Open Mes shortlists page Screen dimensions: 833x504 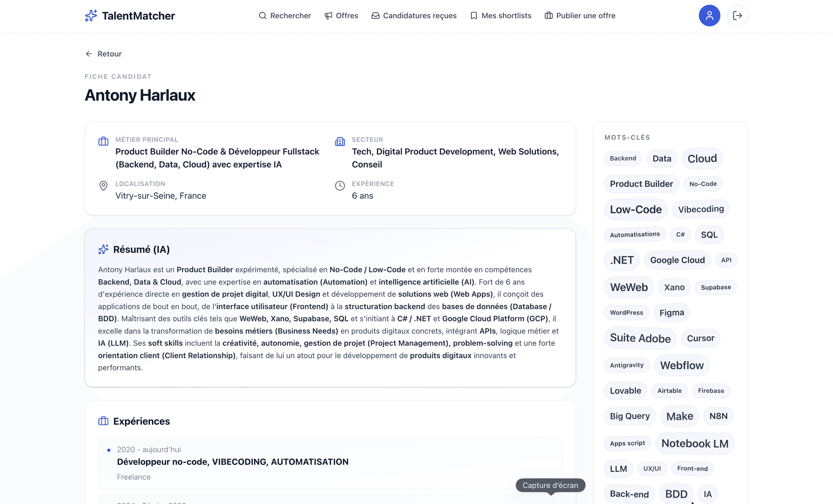click(501, 16)
